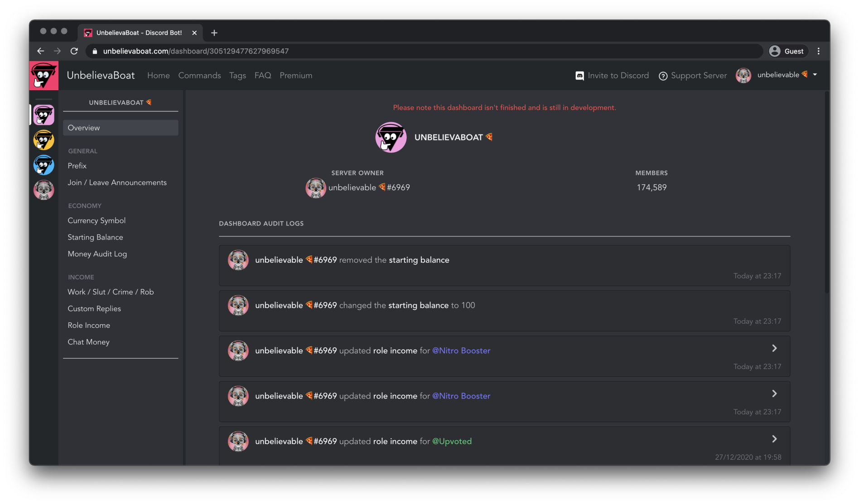Click the Invite to Discord link
The height and width of the screenshot is (504, 859).
[612, 76]
